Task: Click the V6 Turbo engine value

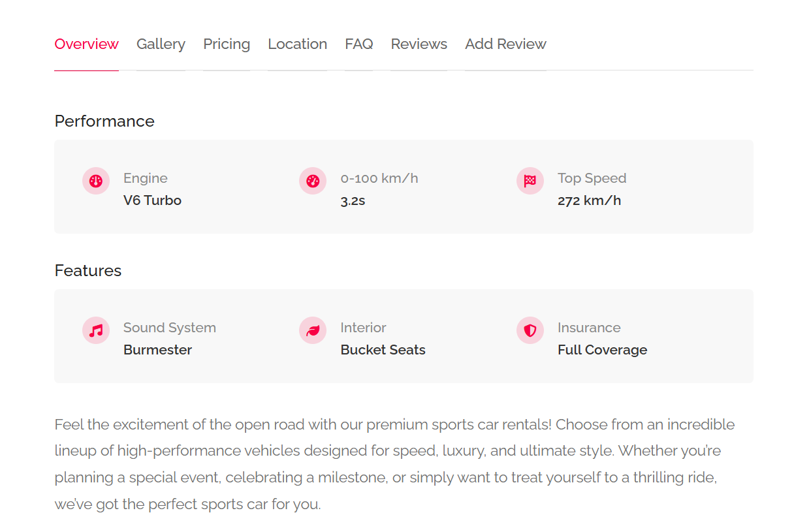Action: point(152,200)
